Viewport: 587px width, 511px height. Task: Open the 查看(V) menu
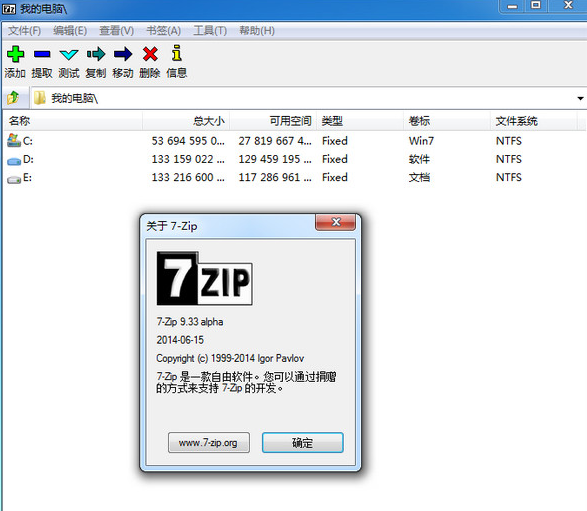(x=116, y=31)
